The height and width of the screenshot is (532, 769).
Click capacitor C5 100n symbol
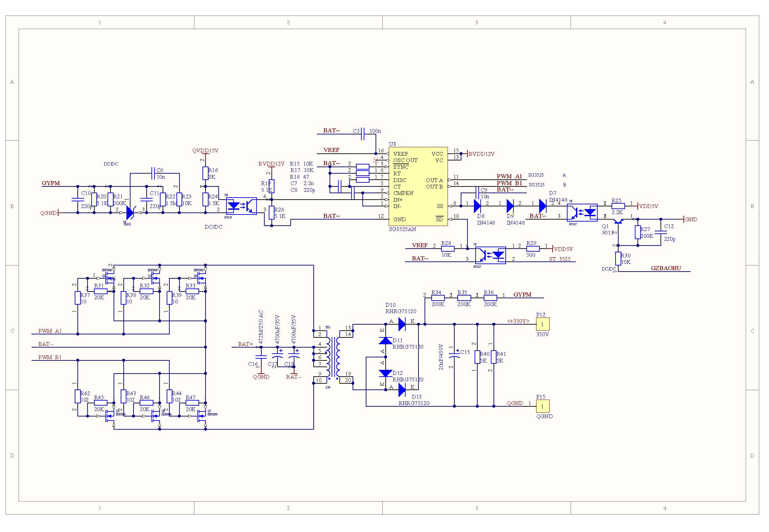pyautogui.click(x=363, y=134)
